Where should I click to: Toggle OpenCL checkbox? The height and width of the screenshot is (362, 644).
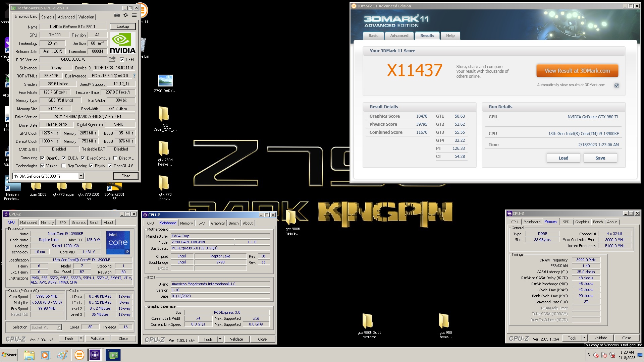pyautogui.click(x=42, y=158)
